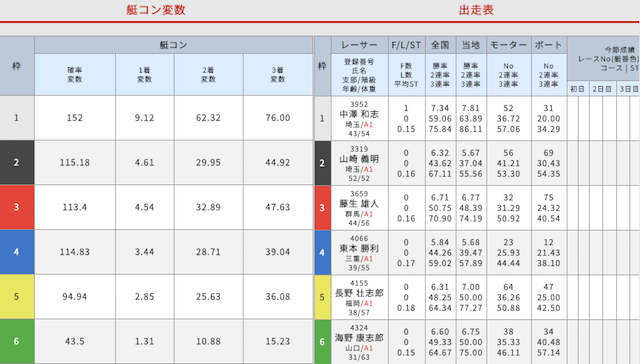
Task: Select racer 中澤 和志 name link
Action: pyautogui.click(x=359, y=114)
